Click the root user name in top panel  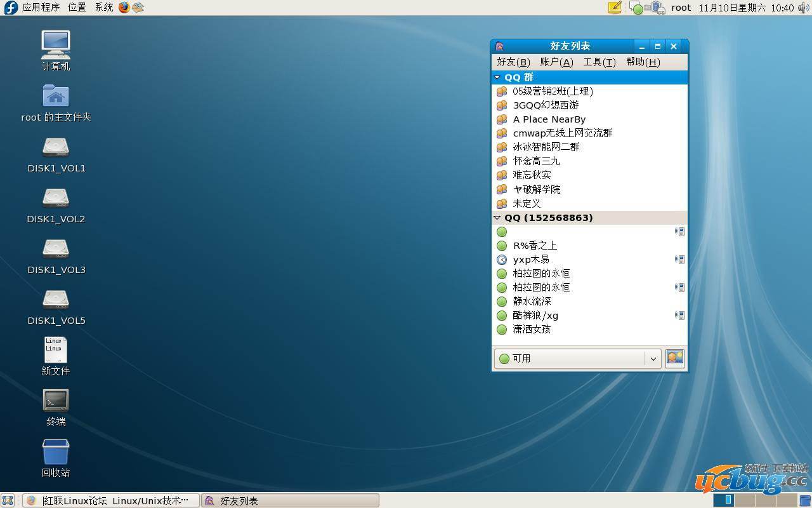tap(681, 8)
